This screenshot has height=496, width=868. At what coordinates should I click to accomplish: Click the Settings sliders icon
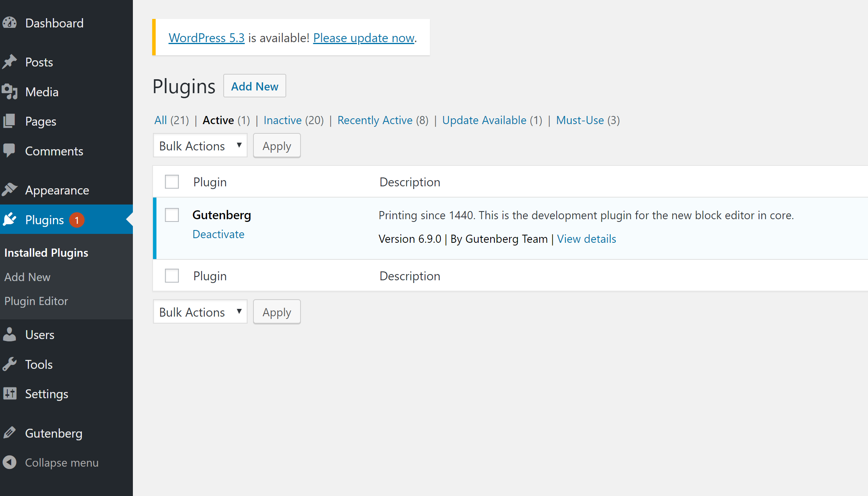point(10,394)
